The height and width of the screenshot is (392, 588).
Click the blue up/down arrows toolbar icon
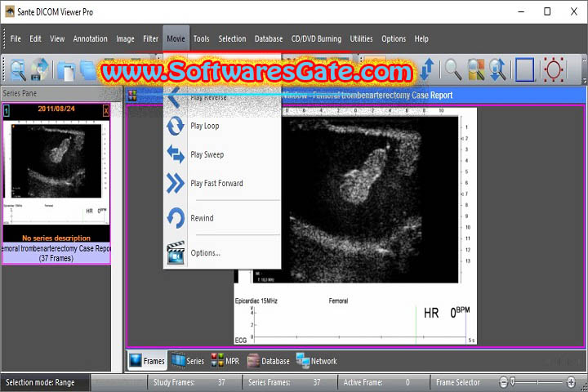427,69
